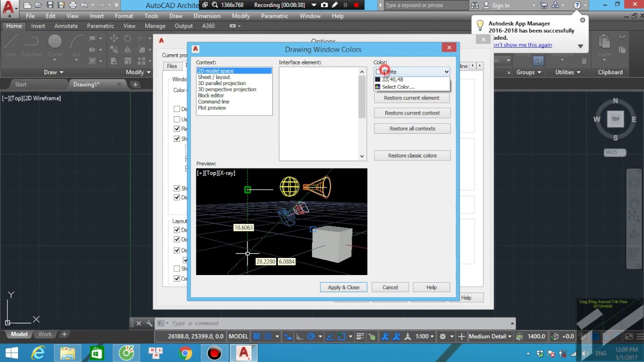The image size is (644, 362).
Task: Switch to the Work layout tab
Action: click(x=45, y=334)
